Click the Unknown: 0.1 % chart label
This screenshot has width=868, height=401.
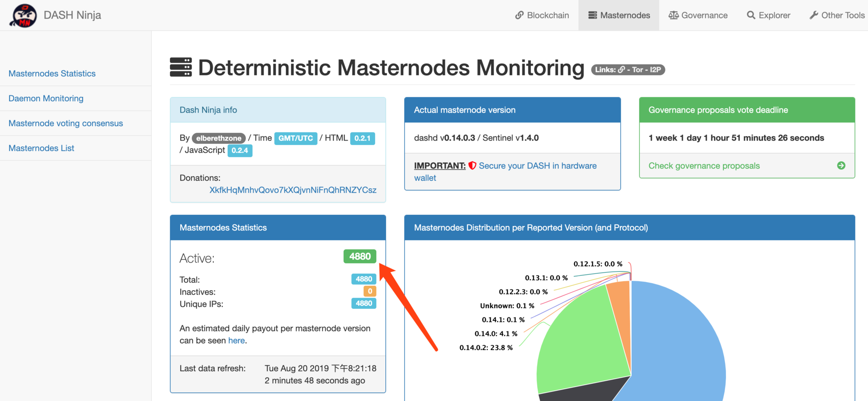[507, 306]
